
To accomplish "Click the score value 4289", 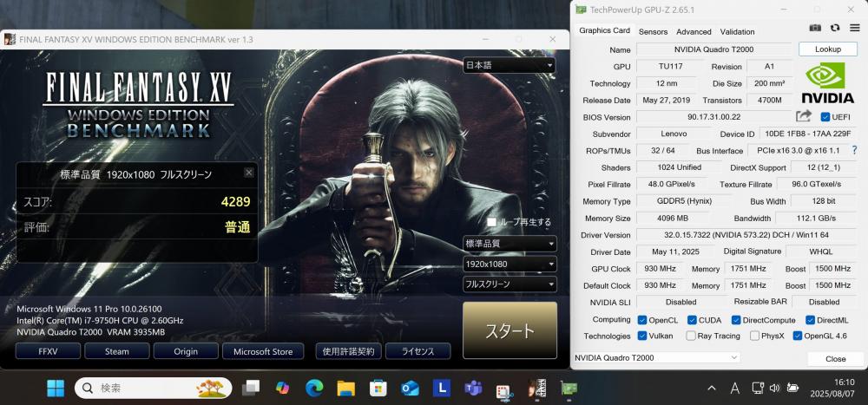I will [236, 202].
